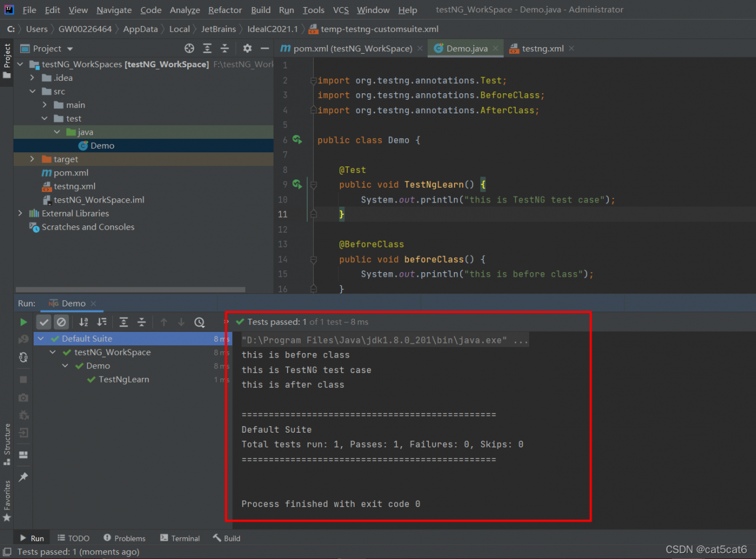Go to previous failed test arrow
Viewport: 756px width, 559px height.
(164, 322)
